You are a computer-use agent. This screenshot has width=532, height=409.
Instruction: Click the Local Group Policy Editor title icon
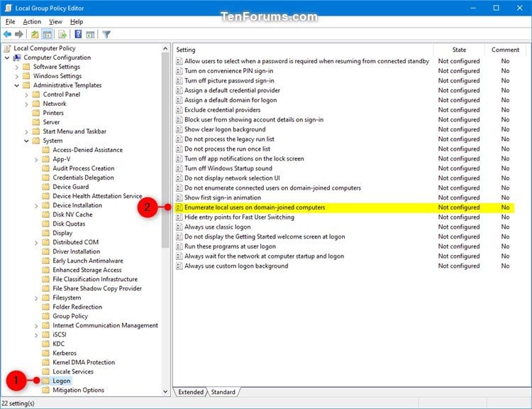(x=8, y=8)
